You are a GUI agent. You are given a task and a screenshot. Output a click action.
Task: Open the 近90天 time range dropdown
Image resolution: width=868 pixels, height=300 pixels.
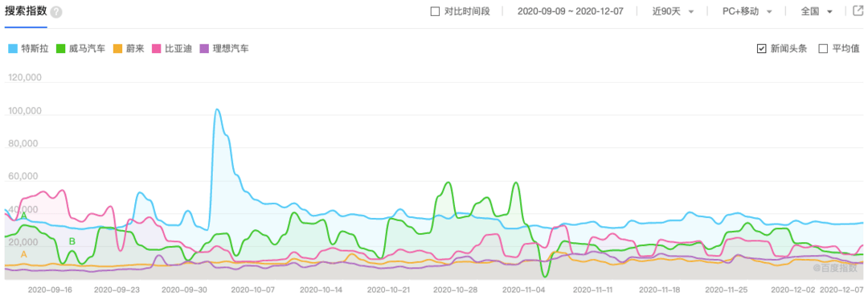(673, 11)
